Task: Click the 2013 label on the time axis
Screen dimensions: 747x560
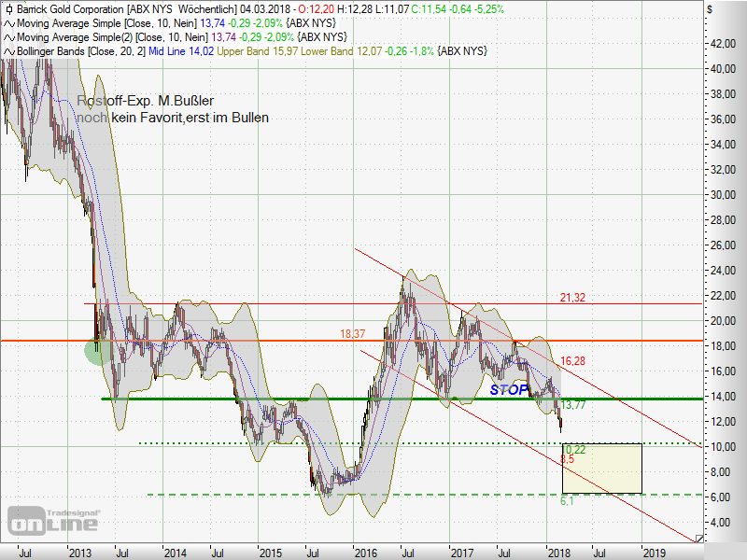Action: coord(79,553)
